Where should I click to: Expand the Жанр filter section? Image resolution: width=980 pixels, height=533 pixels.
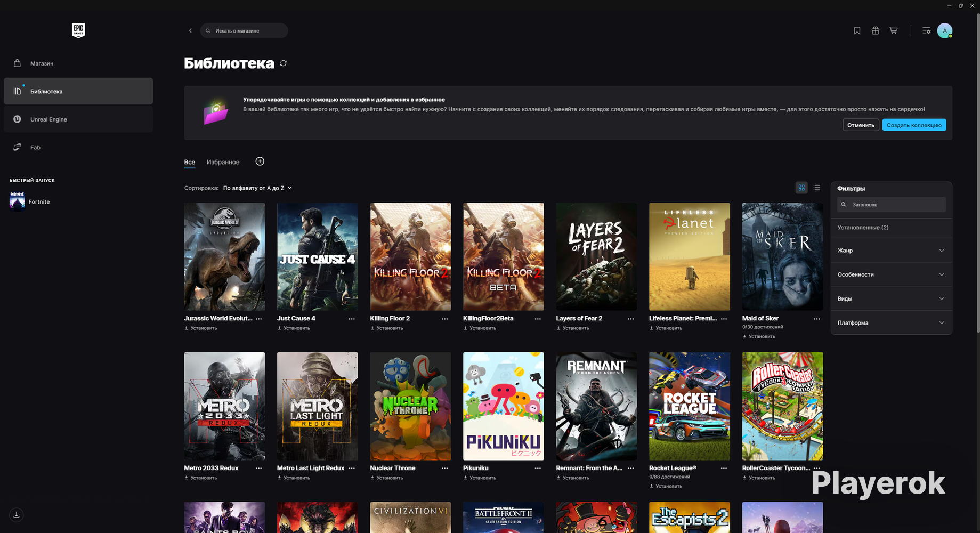coord(891,251)
